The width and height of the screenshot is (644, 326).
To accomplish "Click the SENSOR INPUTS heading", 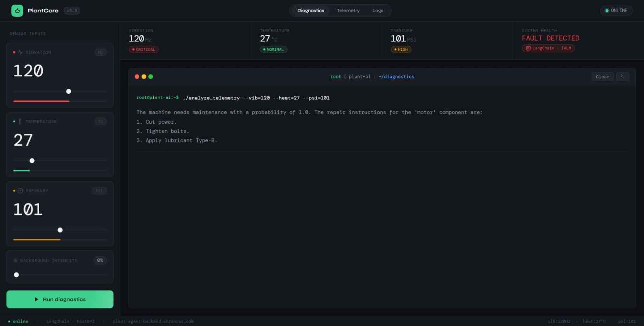I will coord(28,34).
